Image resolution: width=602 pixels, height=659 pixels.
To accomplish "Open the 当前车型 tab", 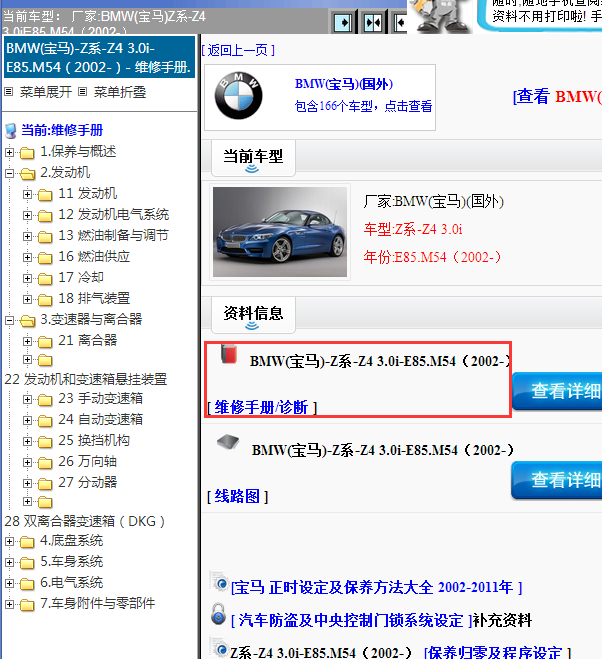I will click(x=253, y=158).
